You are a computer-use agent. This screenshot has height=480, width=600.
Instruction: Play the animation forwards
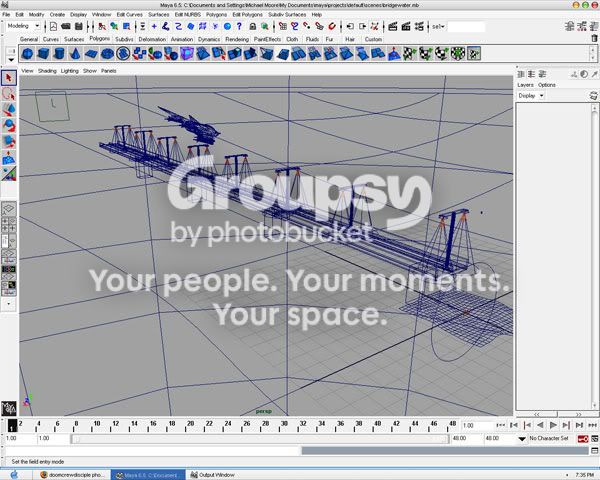tap(553, 425)
